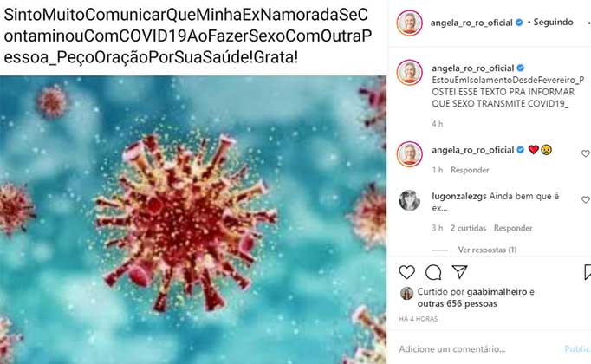Reply to angela_ro_ro_oficial emoji comment
Screen dimensions: 591x364
tap(470, 170)
